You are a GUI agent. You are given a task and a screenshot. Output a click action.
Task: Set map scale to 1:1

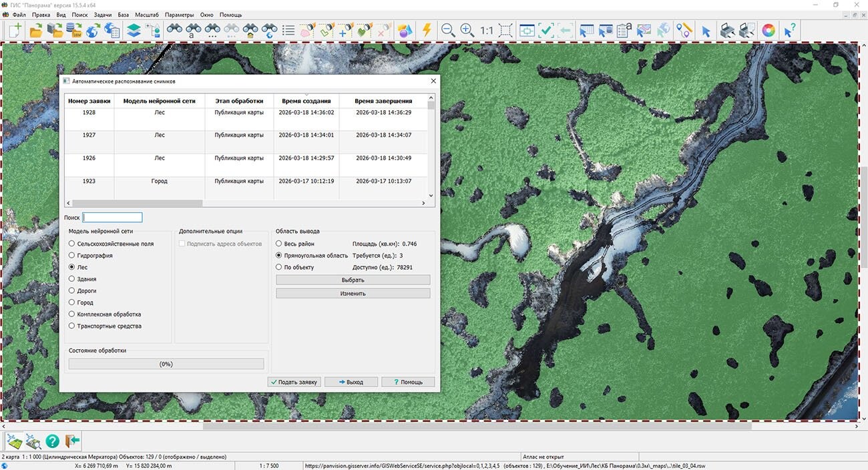pyautogui.click(x=486, y=30)
